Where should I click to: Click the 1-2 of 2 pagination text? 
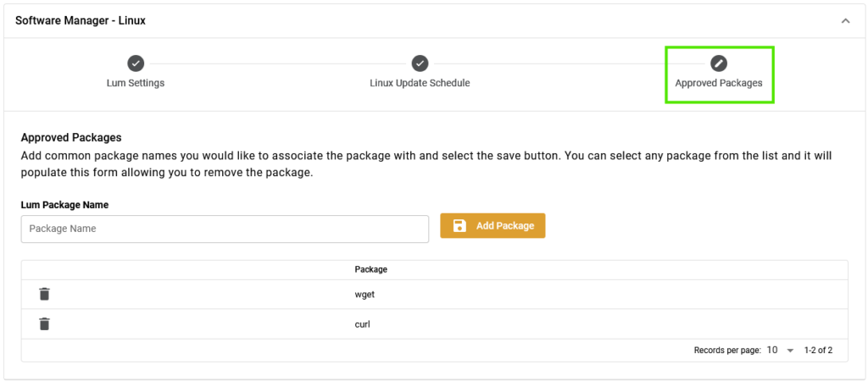(818, 350)
